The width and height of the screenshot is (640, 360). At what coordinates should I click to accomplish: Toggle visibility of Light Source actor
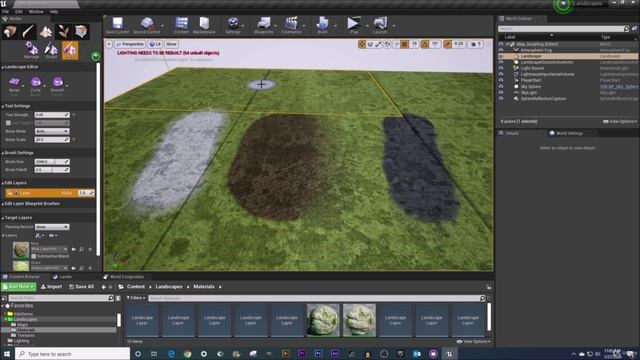click(x=501, y=68)
